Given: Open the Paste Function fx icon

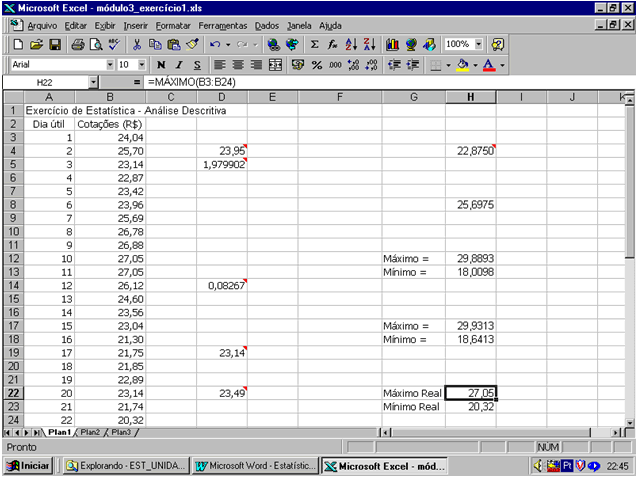Looking at the screenshot, I should coord(332,45).
